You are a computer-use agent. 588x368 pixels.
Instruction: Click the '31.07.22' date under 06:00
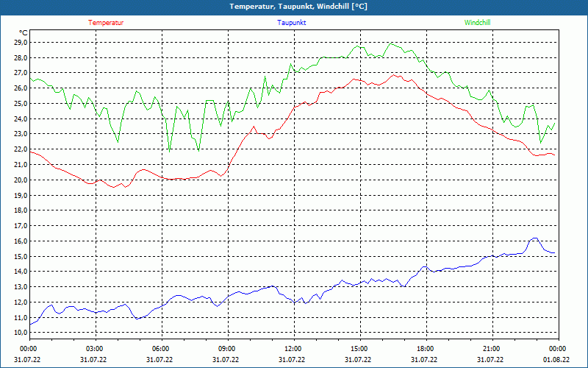[159, 359]
